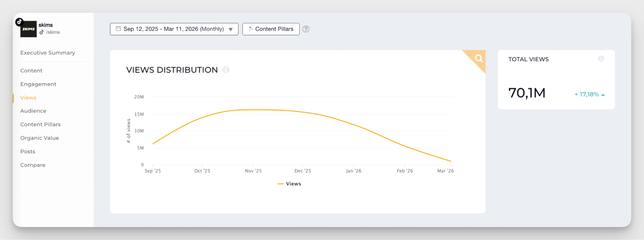Click the sparkle icon in Content Pillars button

click(251, 29)
